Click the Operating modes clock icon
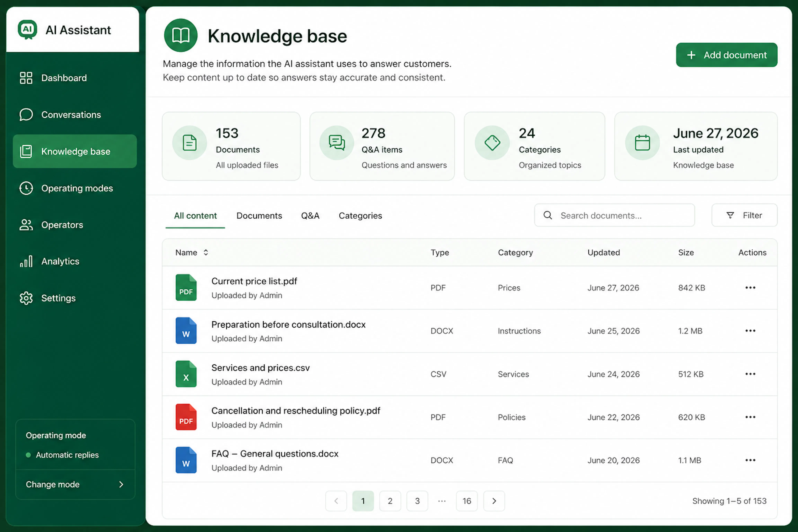 pos(26,188)
